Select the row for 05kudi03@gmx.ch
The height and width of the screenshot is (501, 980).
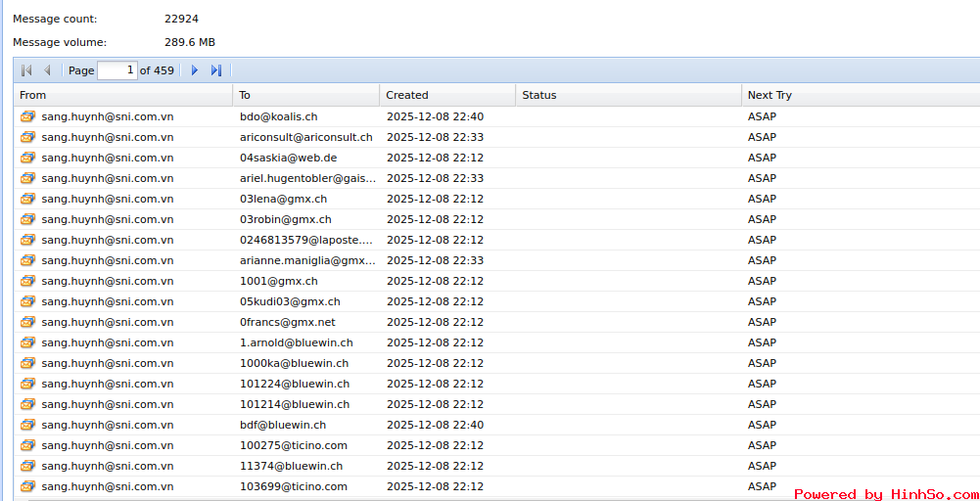click(290, 301)
